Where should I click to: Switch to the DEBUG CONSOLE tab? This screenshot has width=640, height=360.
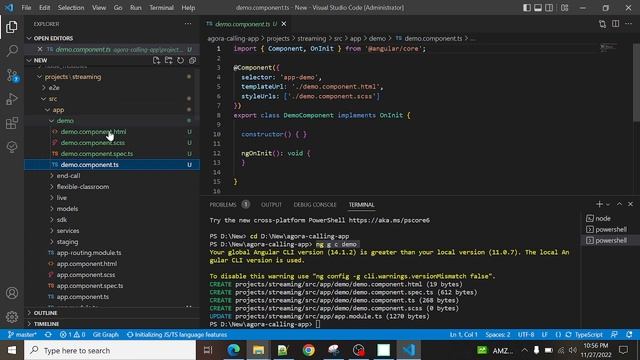pos(315,204)
